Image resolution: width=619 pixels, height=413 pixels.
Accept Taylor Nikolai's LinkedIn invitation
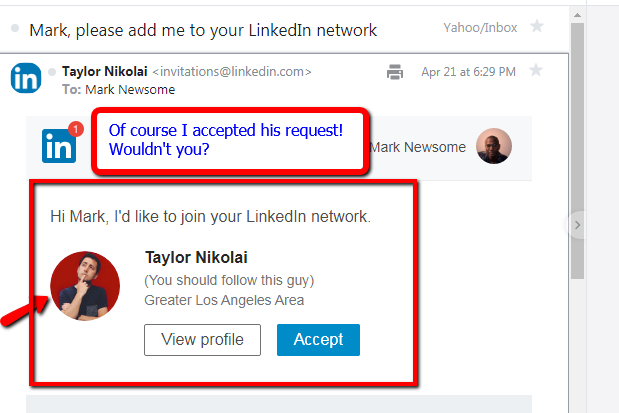pyautogui.click(x=318, y=340)
